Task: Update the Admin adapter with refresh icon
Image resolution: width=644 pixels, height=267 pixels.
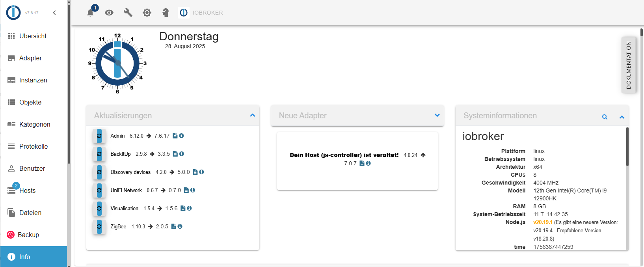Action: [x=99, y=136]
